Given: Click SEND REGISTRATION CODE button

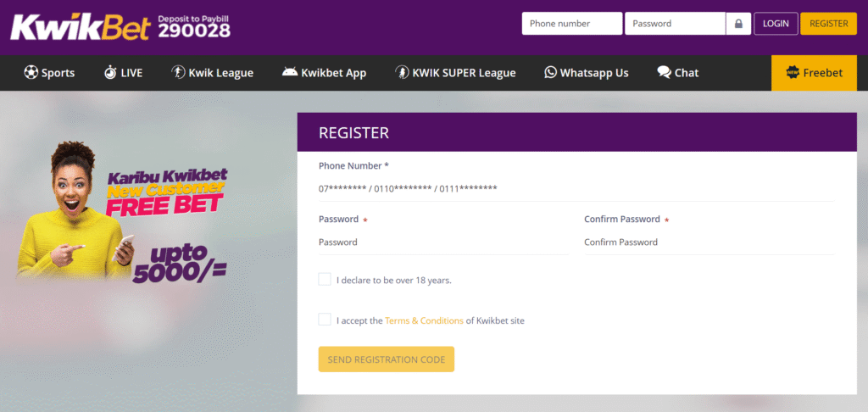Looking at the screenshot, I should (x=387, y=359).
